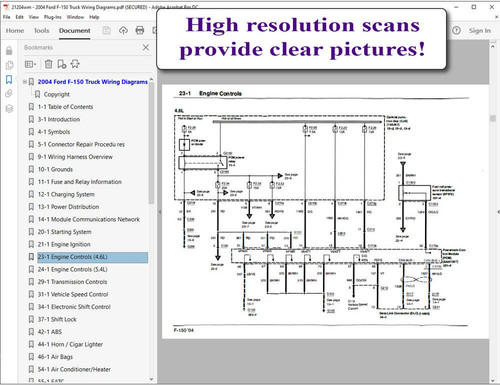
Task: Open 9-1 Wiring Harness Overview bookmark
Action: [75, 157]
